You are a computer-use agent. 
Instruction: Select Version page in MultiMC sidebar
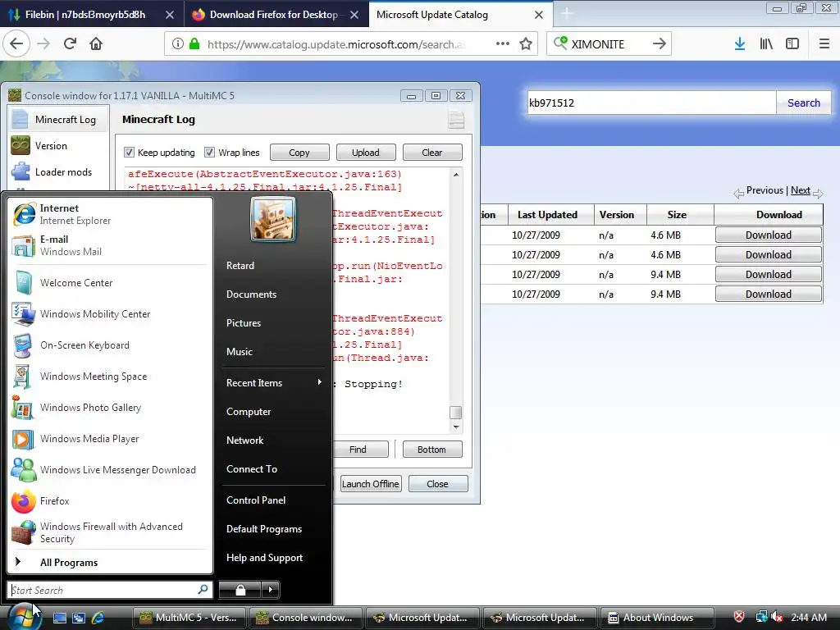pyautogui.click(x=58, y=146)
